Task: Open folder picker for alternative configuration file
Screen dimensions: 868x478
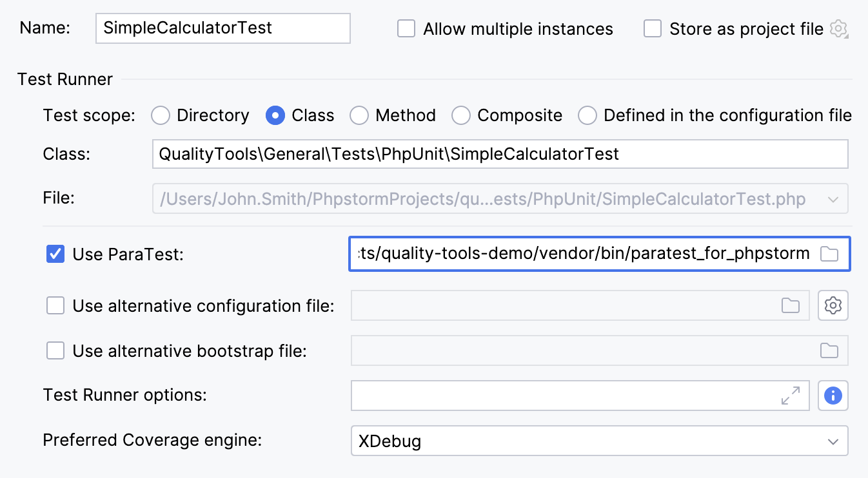Action: pos(790,305)
